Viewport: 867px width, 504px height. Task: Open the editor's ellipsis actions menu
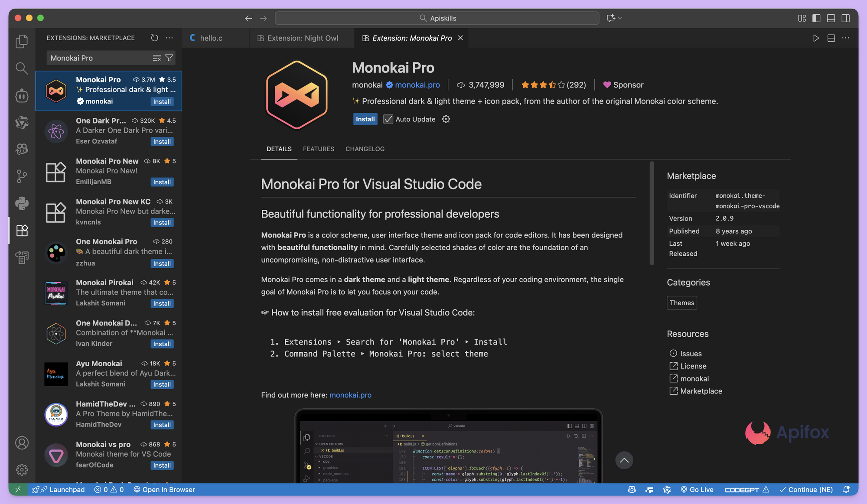click(x=846, y=38)
